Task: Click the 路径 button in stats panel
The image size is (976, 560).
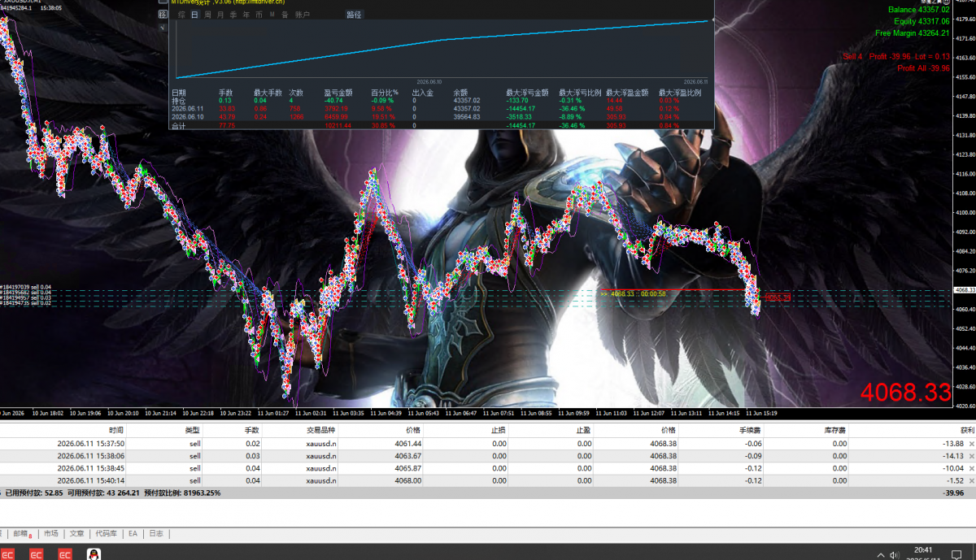Action: tap(355, 15)
